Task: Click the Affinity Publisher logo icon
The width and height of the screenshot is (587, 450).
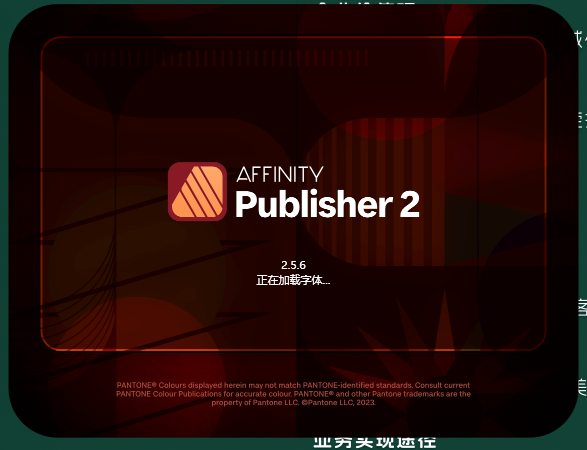Action: 197,191
